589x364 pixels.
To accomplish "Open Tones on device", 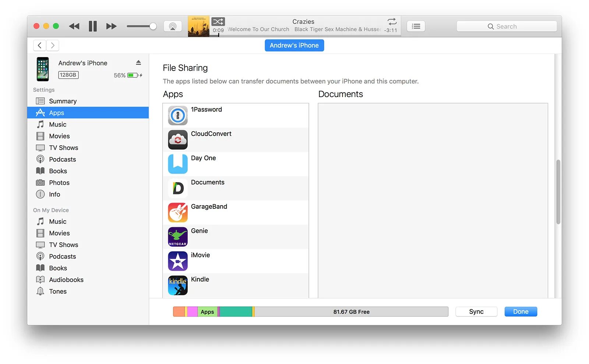I will pyautogui.click(x=88, y=291).
